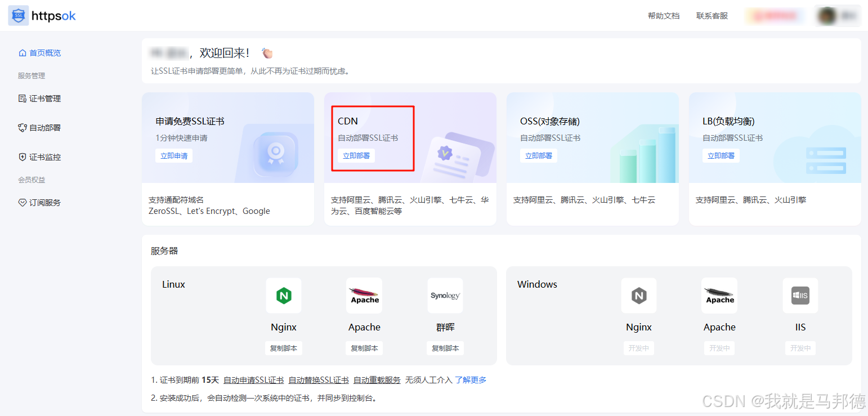
Task: Click 立即申请 to request free SSL certificate
Action: (x=174, y=155)
